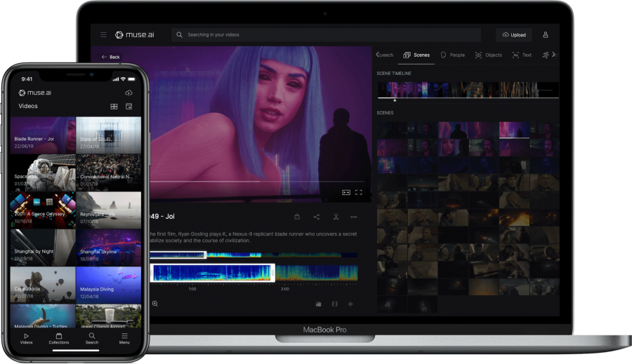Click the lock privacy icon below the video
Screen dimensions: 632x364
click(x=297, y=217)
